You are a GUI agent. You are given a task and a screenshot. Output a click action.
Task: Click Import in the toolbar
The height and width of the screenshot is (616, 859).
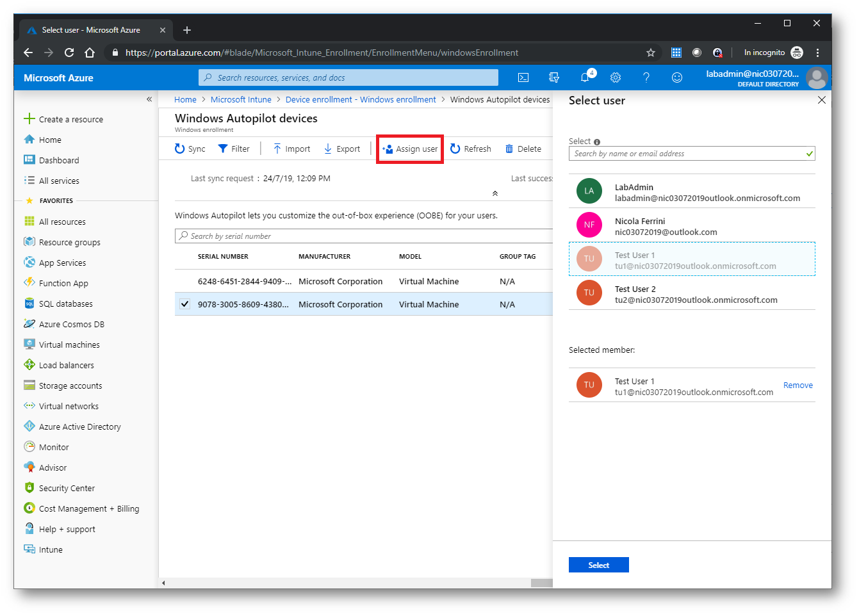pos(291,149)
